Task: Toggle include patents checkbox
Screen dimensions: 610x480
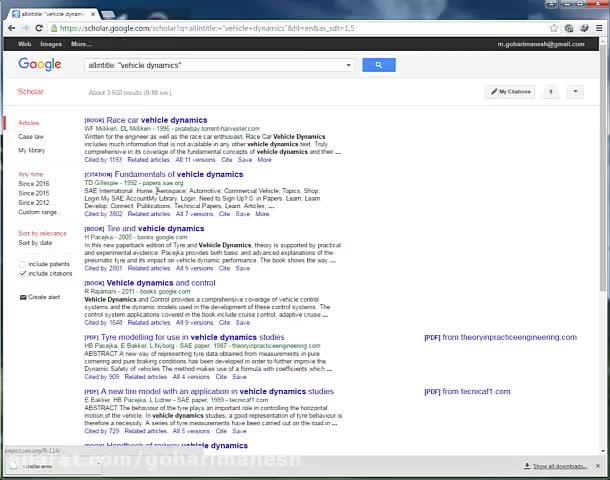Action: (23, 264)
